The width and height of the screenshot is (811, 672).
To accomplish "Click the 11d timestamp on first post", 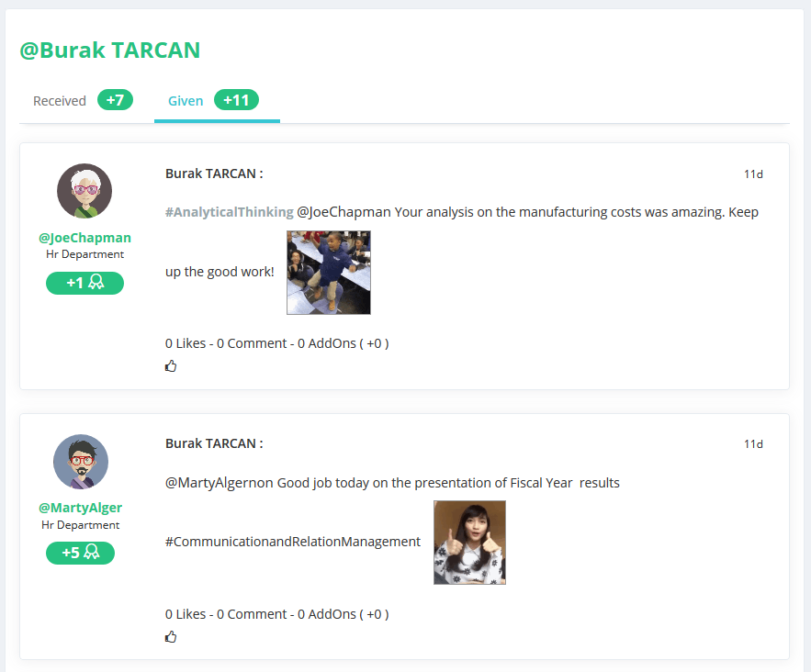I will coord(753,174).
